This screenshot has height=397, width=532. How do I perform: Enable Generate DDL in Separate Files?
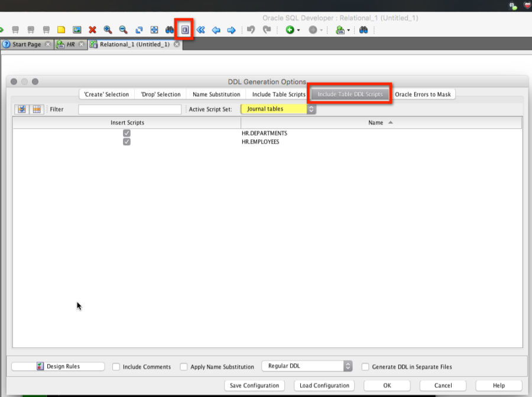click(x=365, y=366)
